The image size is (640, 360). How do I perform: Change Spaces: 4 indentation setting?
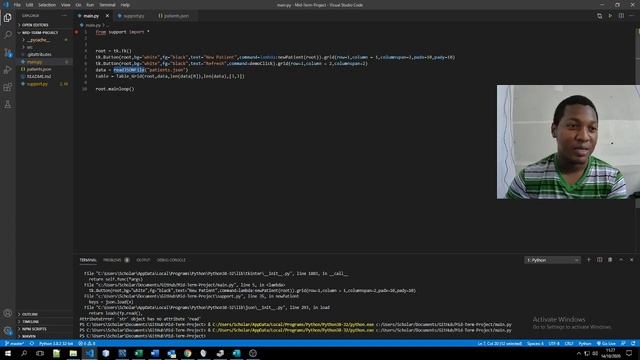coord(535,343)
